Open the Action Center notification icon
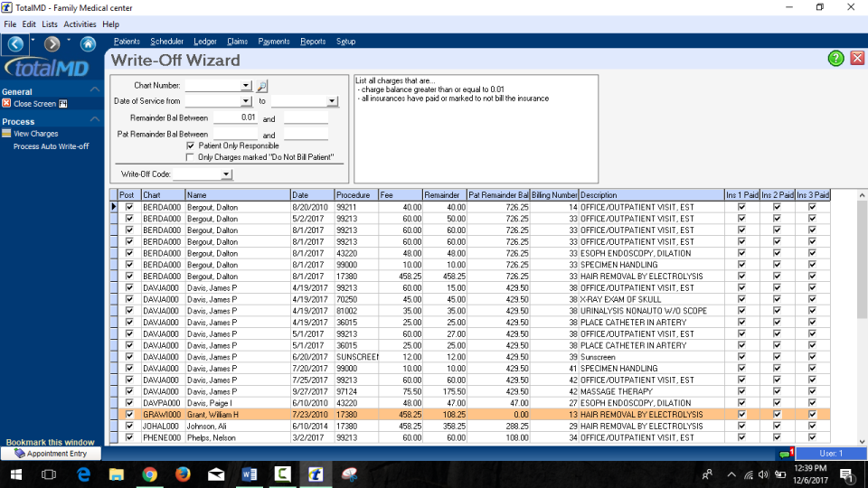 (846, 474)
